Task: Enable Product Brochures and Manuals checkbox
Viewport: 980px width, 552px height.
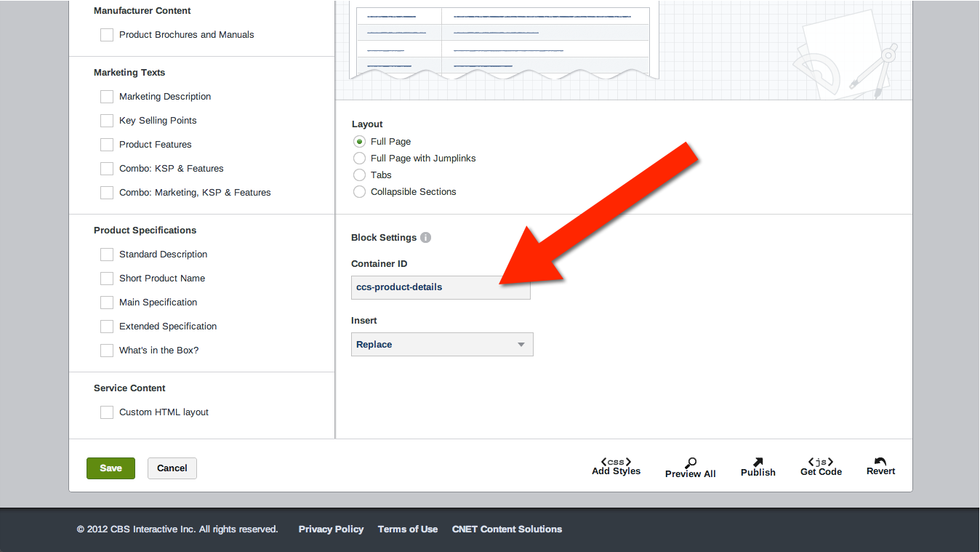Action: pyautogui.click(x=107, y=35)
